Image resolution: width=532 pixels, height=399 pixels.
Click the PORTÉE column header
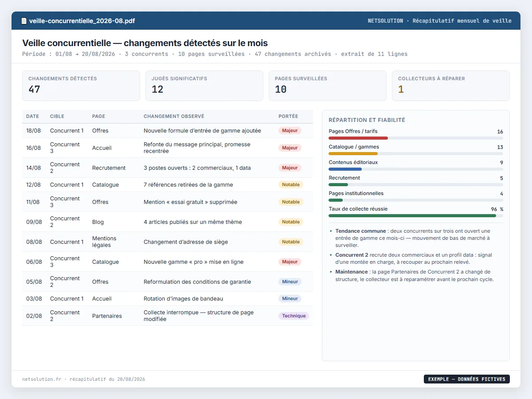pos(288,116)
